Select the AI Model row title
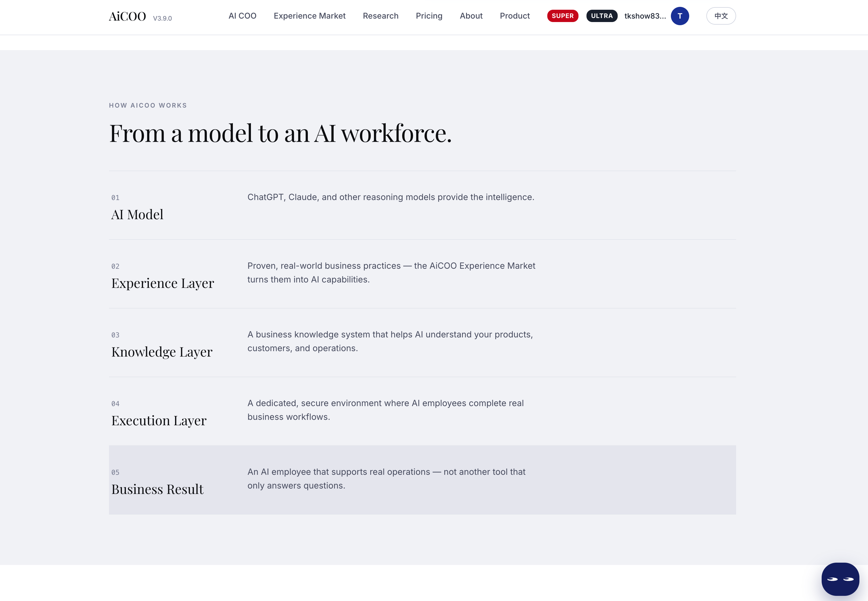 [137, 215]
